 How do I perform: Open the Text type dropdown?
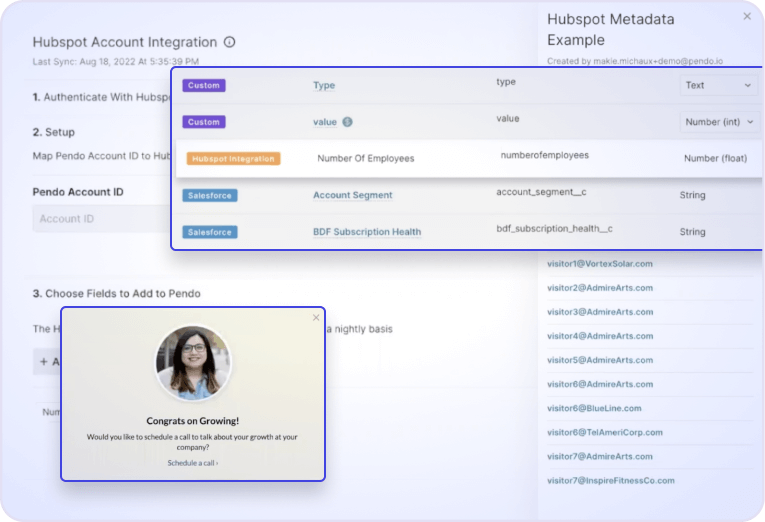(719, 85)
